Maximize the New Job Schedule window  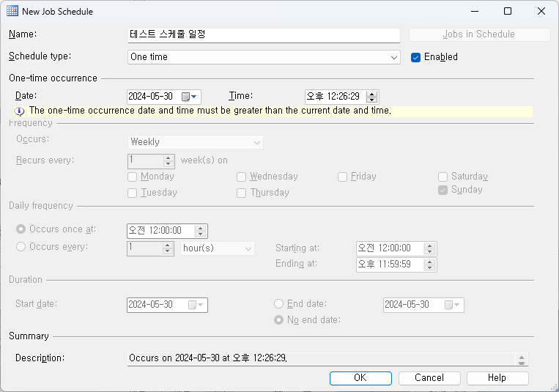(508, 11)
